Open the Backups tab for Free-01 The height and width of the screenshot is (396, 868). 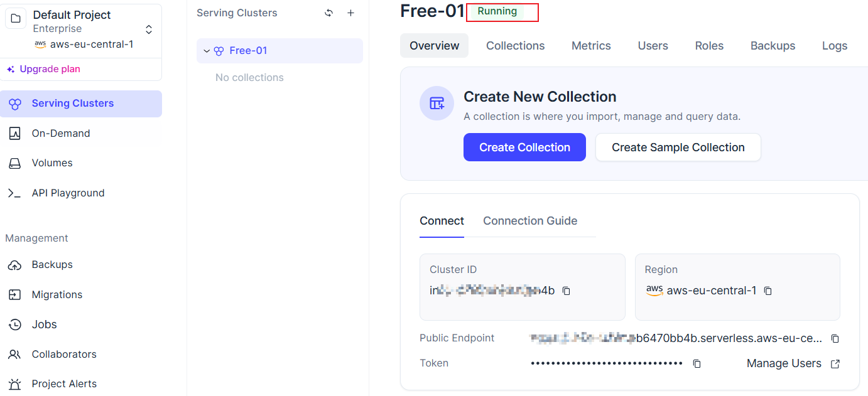(773, 46)
